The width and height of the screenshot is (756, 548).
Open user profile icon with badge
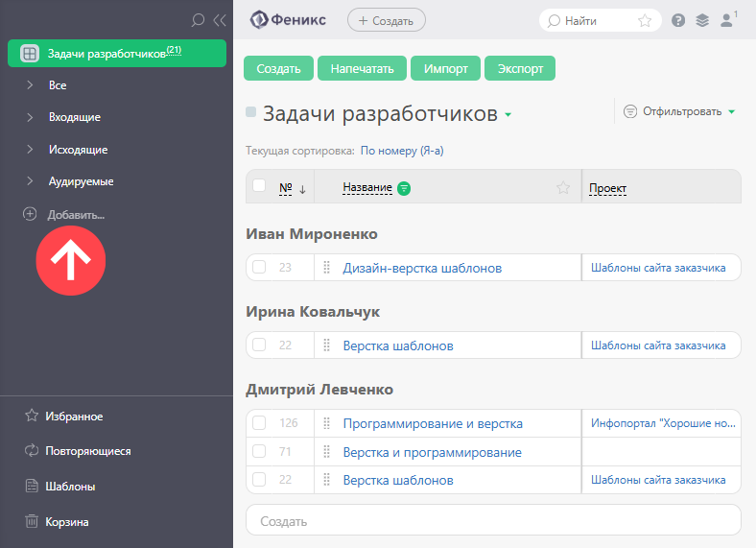tap(728, 20)
